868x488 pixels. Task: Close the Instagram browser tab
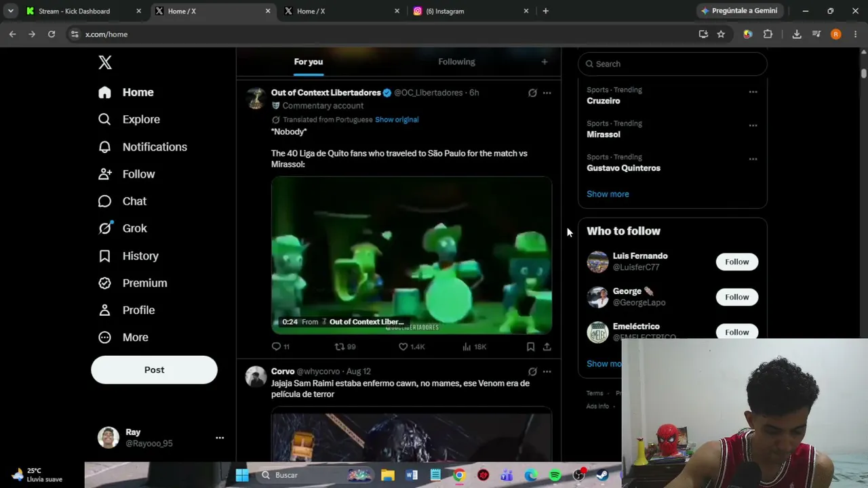pyautogui.click(x=526, y=11)
